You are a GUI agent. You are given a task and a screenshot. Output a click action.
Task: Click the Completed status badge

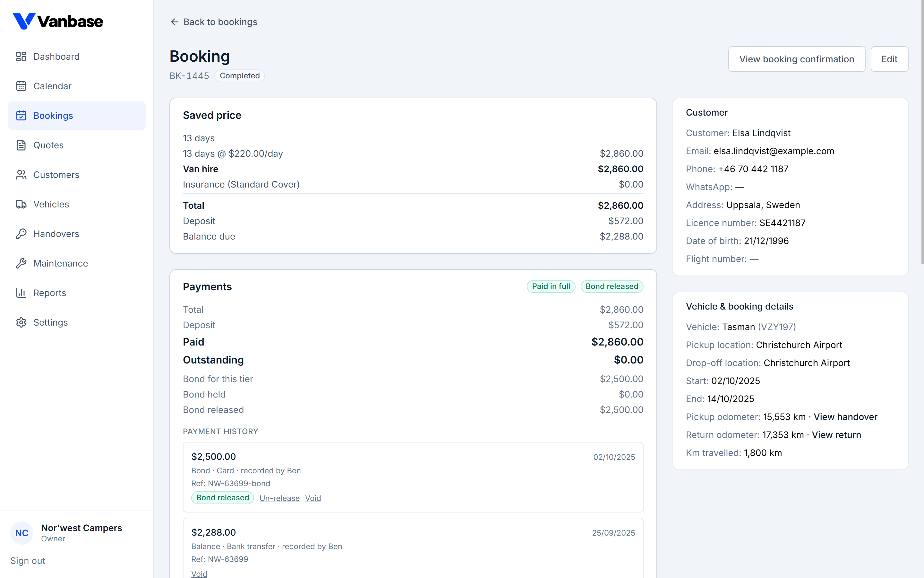pyautogui.click(x=239, y=76)
